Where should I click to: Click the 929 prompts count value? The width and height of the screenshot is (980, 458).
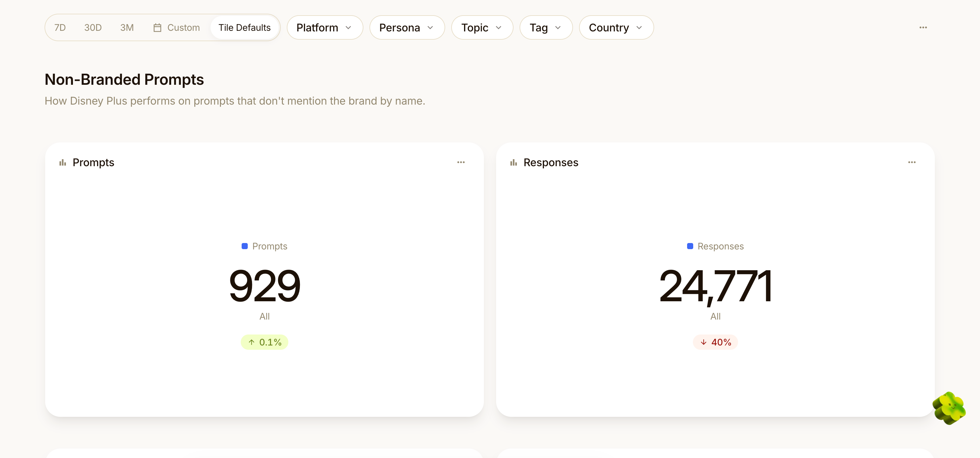[265, 286]
